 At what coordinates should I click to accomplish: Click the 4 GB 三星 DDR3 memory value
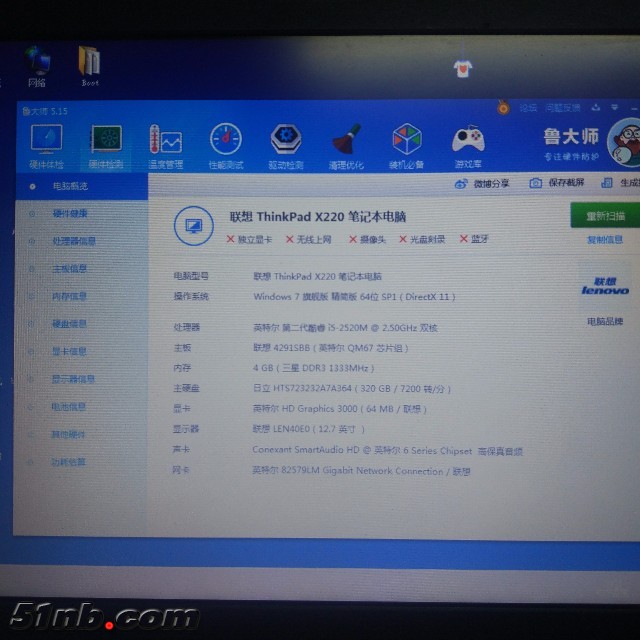pyautogui.click(x=313, y=368)
